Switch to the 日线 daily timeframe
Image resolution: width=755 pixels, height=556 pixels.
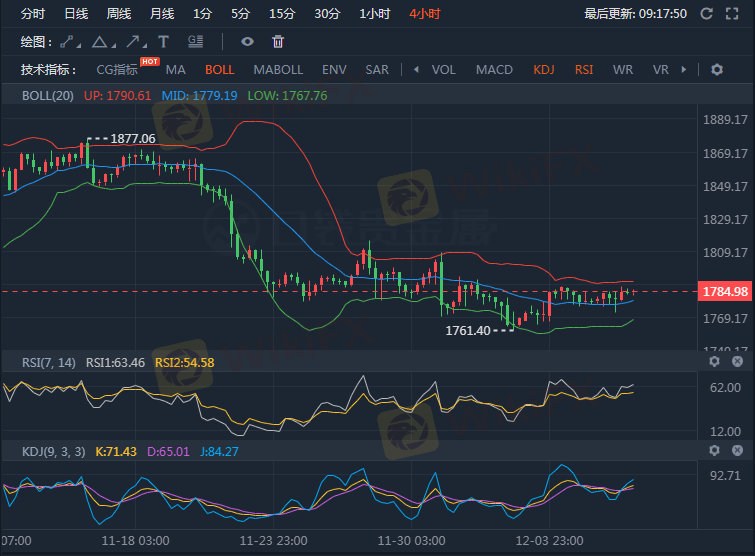tap(76, 14)
